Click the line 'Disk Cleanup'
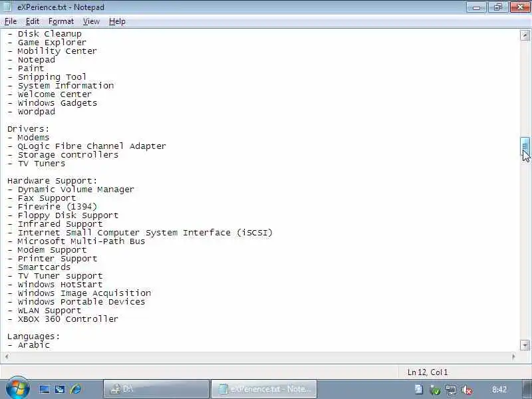This screenshot has width=532, height=399. pyautogui.click(x=45, y=34)
